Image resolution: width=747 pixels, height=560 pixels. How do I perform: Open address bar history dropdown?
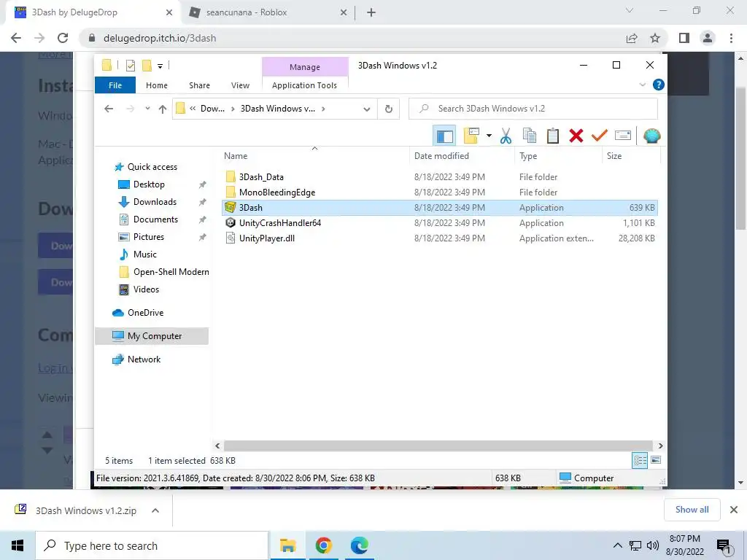click(366, 109)
